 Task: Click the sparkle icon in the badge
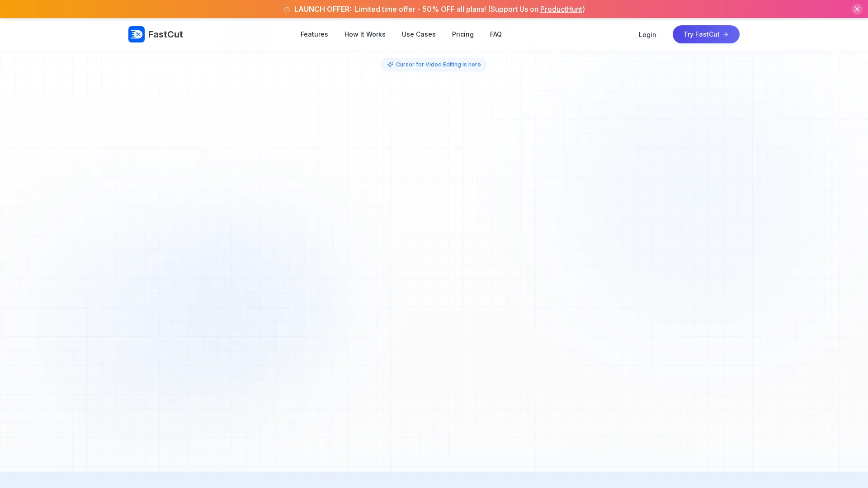(x=390, y=65)
